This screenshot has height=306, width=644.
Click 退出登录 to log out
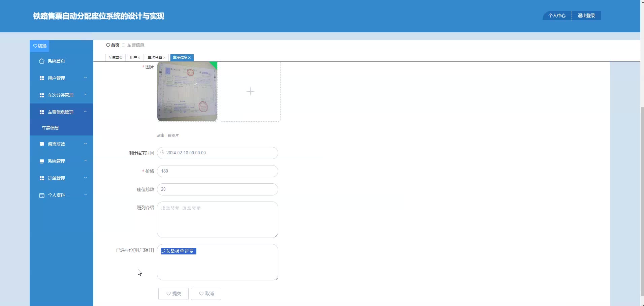pos(586,16)
